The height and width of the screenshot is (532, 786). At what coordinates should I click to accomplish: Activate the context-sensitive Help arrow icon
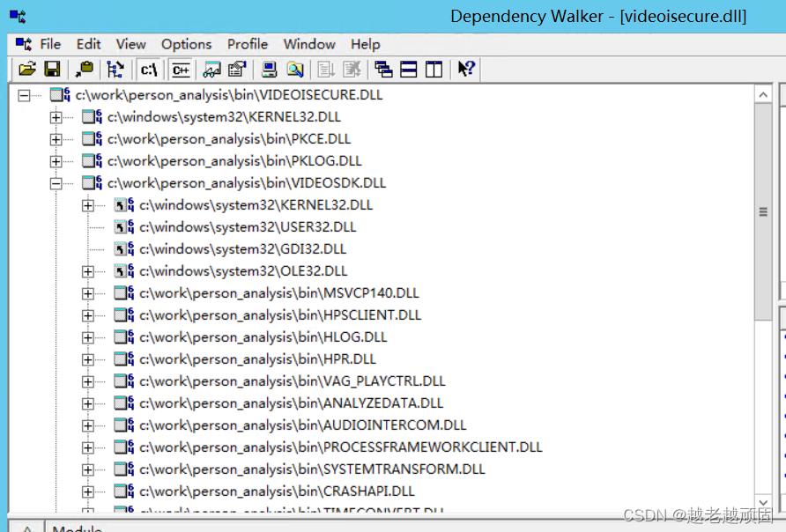[x=465, y=69]
